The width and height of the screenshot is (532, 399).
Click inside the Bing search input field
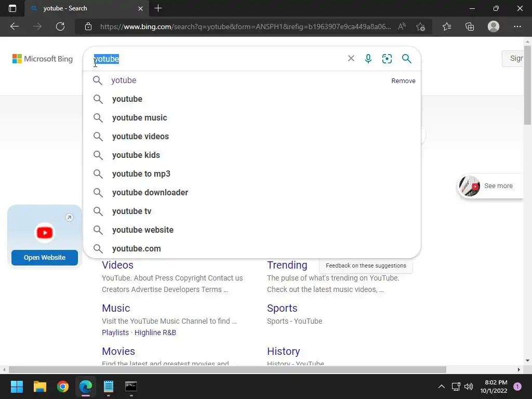click(x=217, y=59)
